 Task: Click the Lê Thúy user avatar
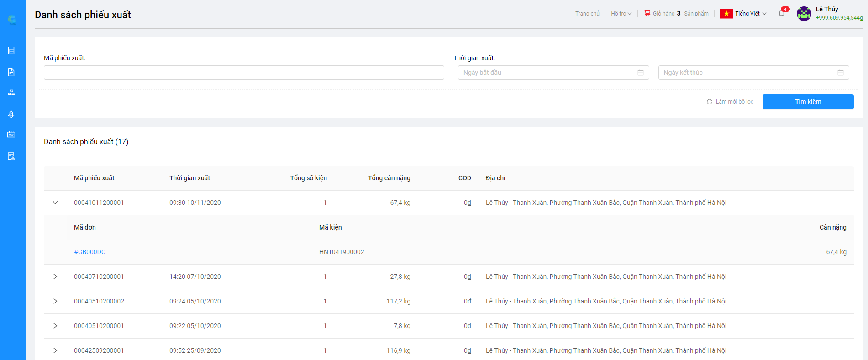[x=804, y=14]
